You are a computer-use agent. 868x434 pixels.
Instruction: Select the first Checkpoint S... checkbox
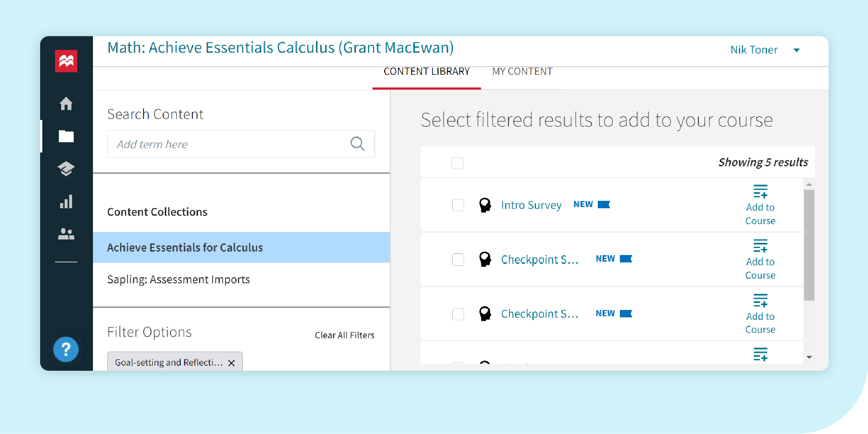(x=458, y=259)
